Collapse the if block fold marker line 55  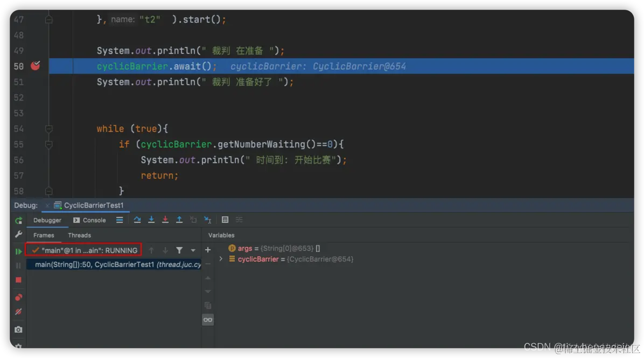[49, 144]
